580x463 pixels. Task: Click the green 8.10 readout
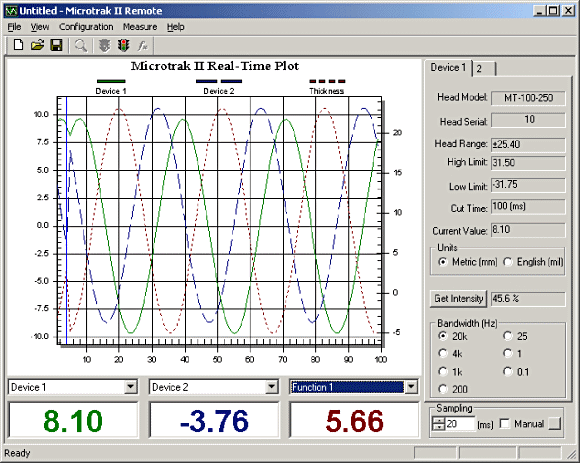click(x=73, y=421)
